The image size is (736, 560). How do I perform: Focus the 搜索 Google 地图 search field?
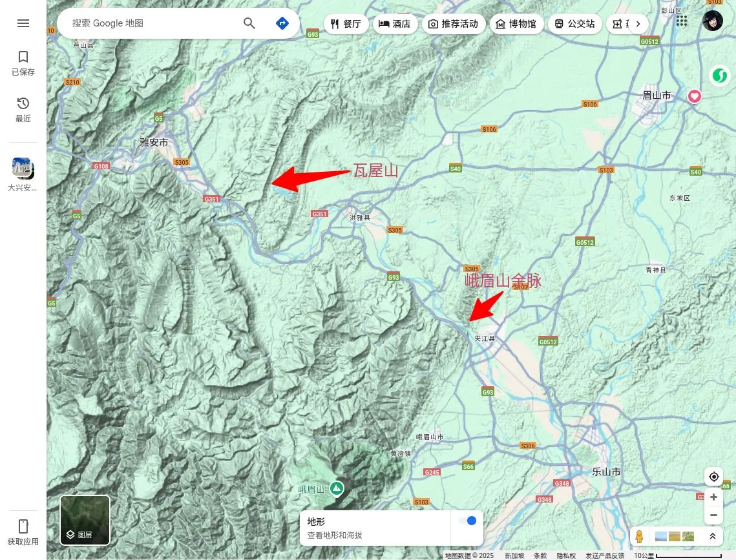pyautogui.click(x=152, y=23)
